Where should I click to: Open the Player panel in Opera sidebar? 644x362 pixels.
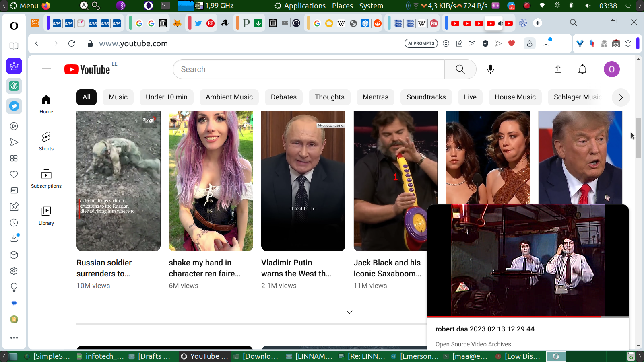pyautogui.click(x=14, y=126)
